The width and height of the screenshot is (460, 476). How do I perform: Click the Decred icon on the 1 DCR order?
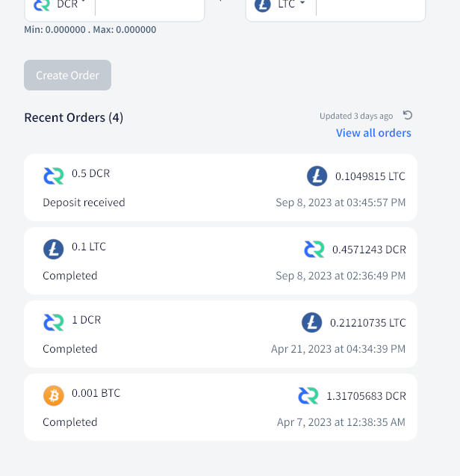click(x=54, y=322)
